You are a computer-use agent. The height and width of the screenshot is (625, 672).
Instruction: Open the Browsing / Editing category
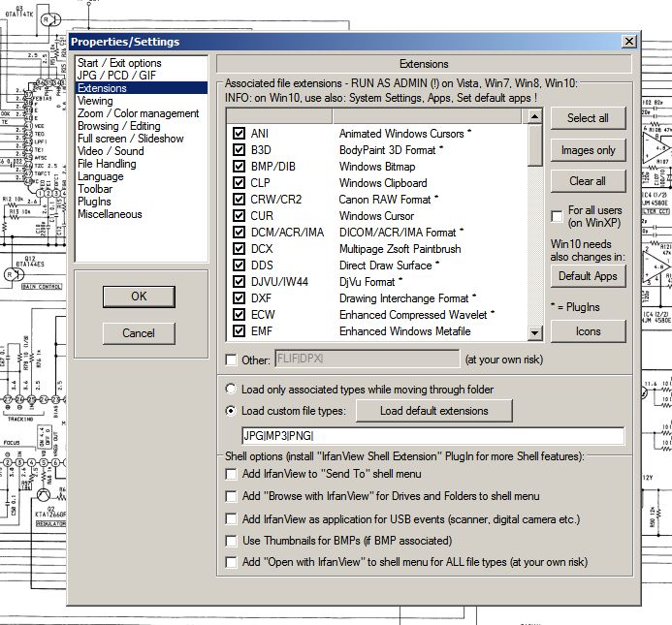(141, 126)
